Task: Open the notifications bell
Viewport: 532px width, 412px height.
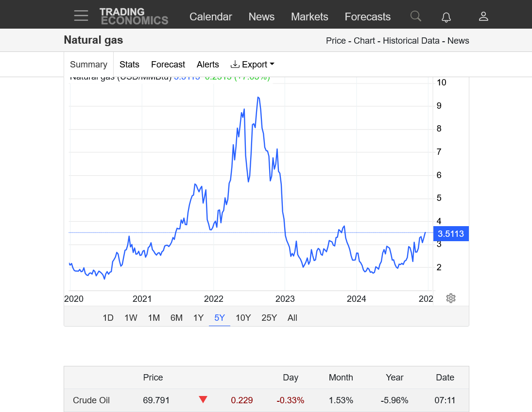Action: [x=446, y=17]
